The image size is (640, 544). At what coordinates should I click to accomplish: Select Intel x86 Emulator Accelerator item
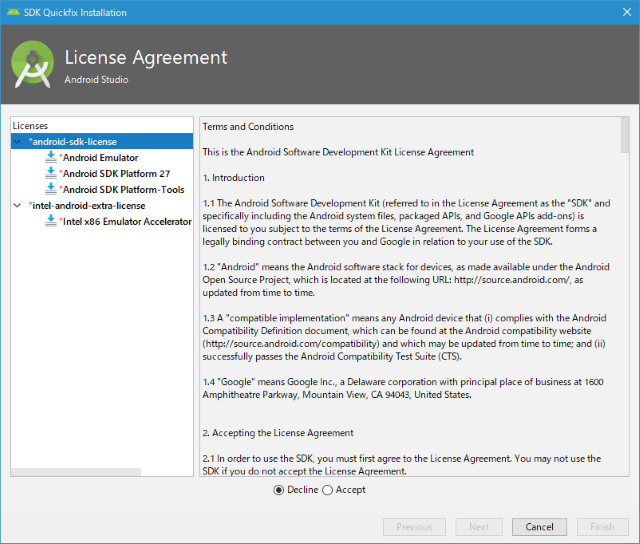pos(125,222)
